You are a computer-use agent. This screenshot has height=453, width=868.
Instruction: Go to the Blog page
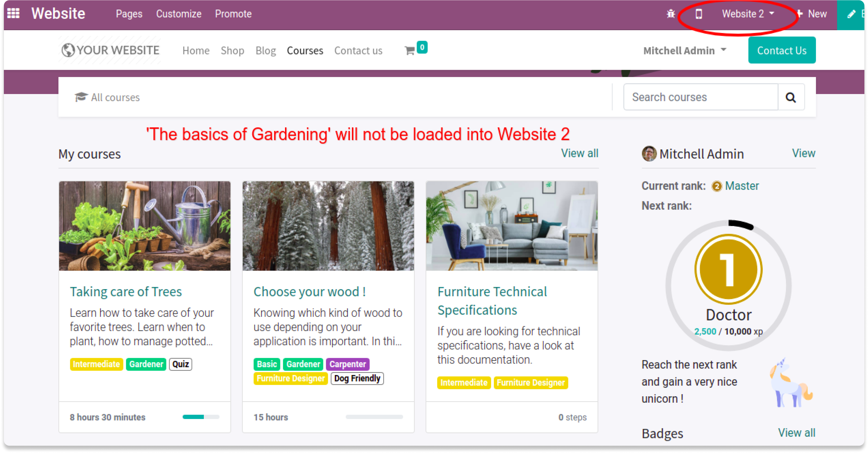click(266, 51)
